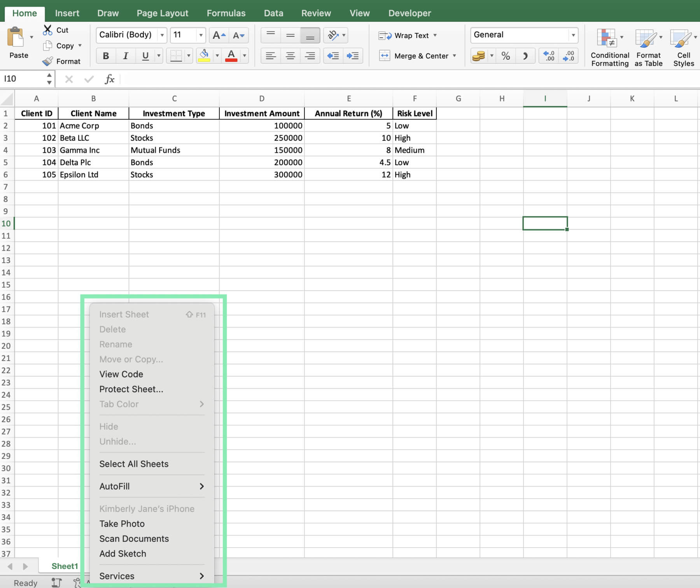Open Format as Table

click(x=648, y=48)
